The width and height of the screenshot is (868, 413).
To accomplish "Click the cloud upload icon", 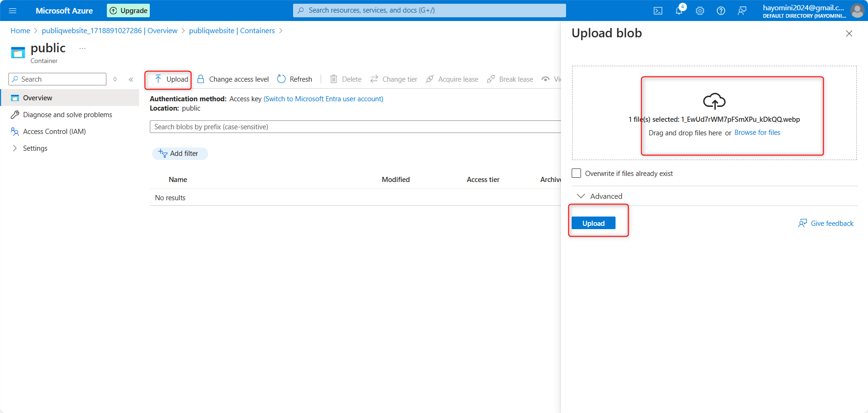I will (x=714, y=101).
